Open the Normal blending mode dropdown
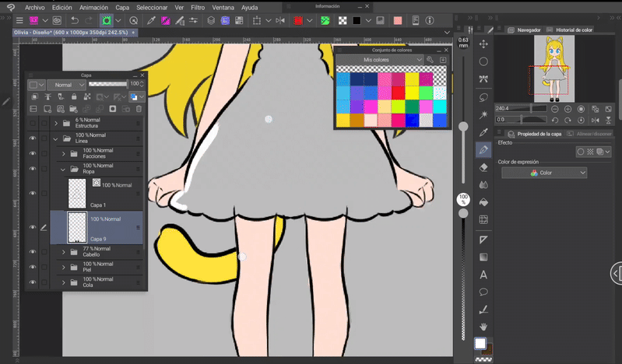 [x=66, y=84]
